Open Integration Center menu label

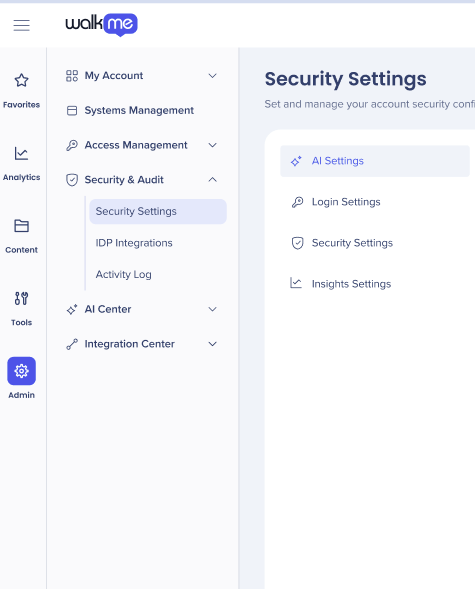coord(130,344)
